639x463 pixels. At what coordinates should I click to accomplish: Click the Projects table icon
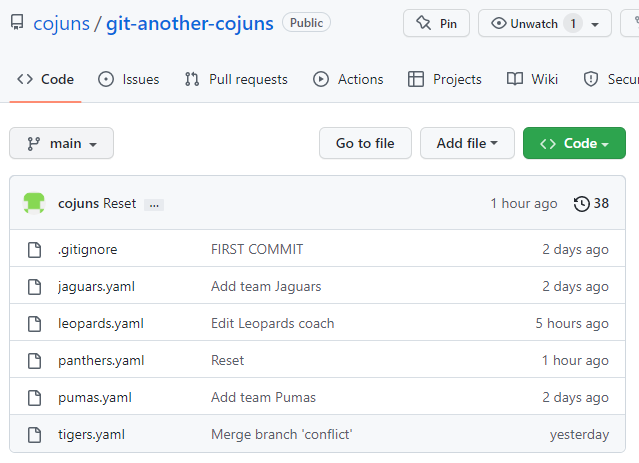point(416,79)
